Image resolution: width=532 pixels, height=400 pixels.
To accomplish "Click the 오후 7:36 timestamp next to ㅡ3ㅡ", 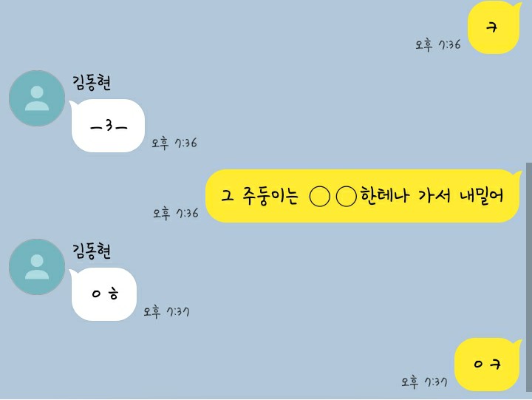I will pos(174,143).
